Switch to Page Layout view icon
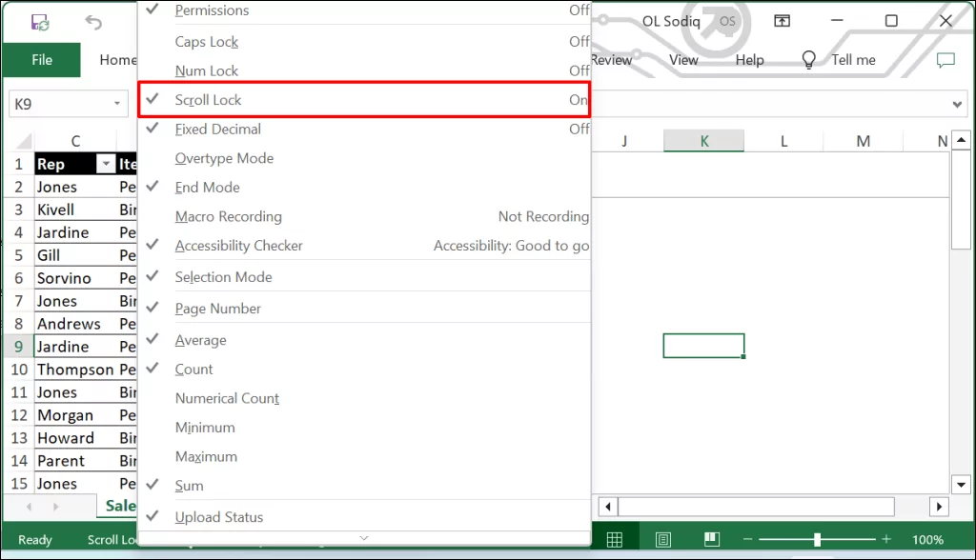This screenshot has height=560, width=976. coord(662,539)
